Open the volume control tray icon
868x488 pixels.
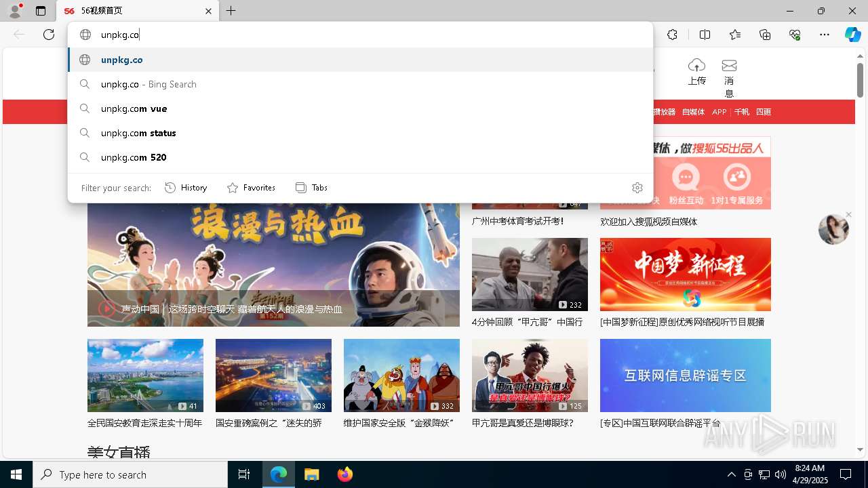tap(781, 474)
